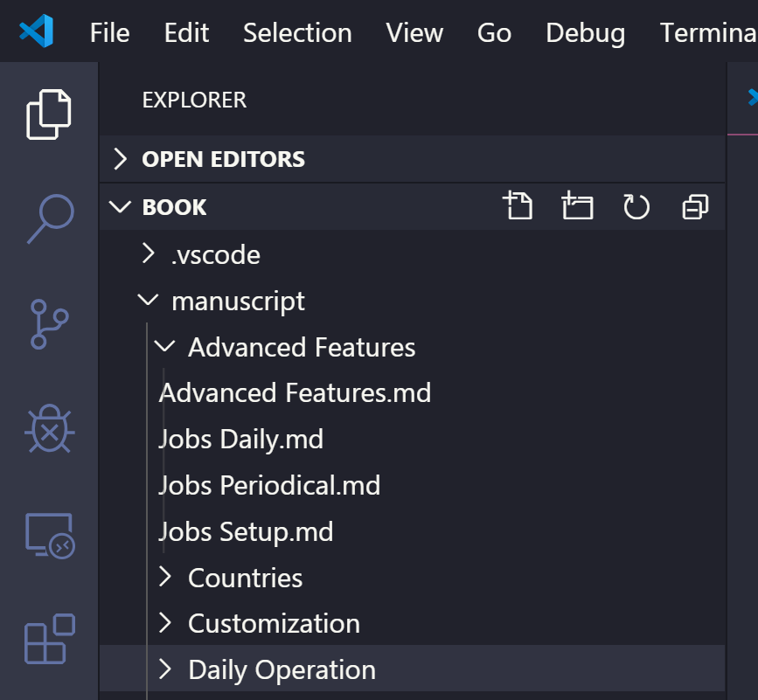Click the New File icon in BOOK header
The height and width of the screenshot is (700, 758).
(518, 205)
